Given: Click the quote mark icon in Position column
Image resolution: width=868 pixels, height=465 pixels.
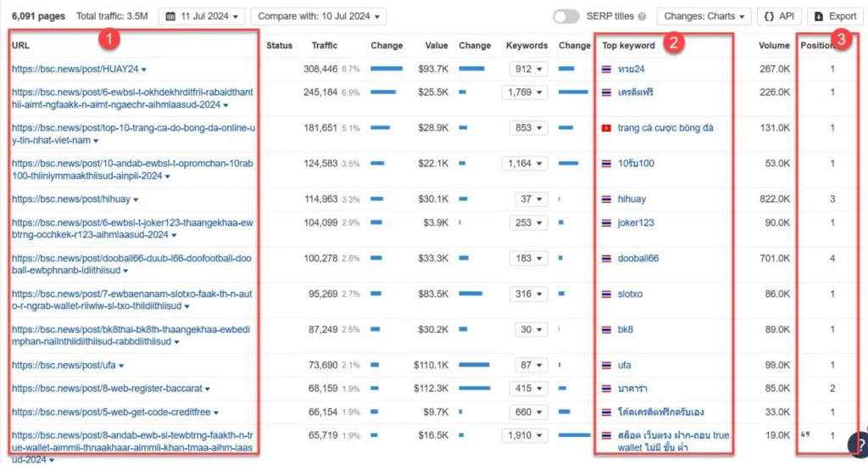Looking at the screenshot, I should coord(805,435).
